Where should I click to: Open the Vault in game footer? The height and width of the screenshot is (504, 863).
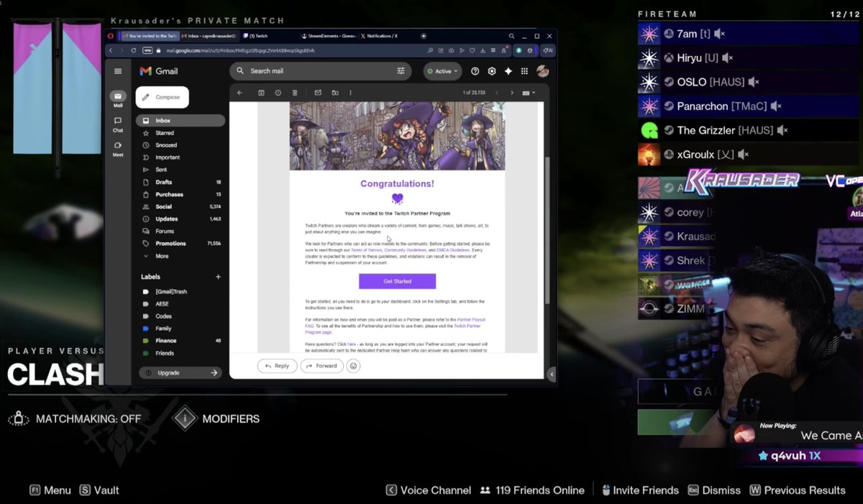pyautogui.click(x=99, y=490)
